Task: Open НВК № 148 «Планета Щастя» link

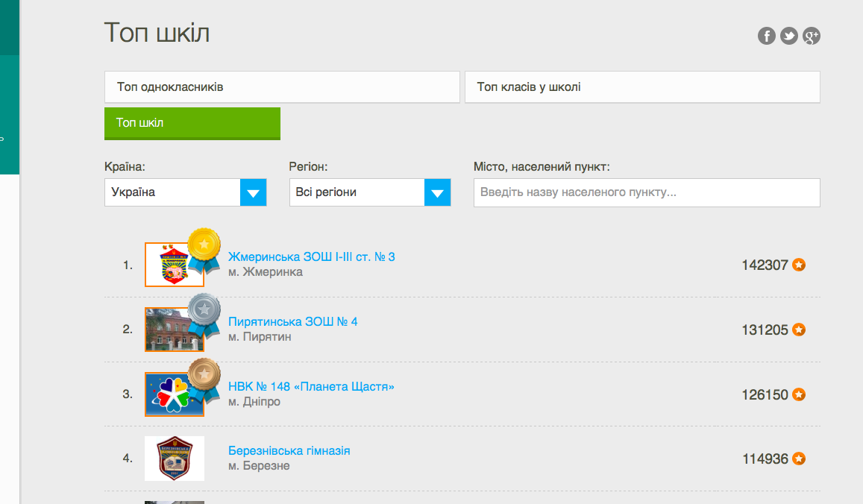Action: (x=311, y=387)
